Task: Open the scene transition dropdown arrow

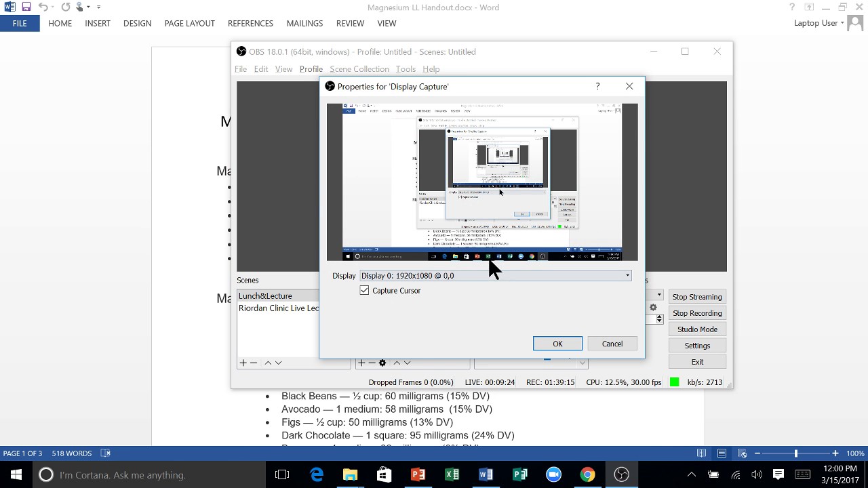Action: (658, 296)
